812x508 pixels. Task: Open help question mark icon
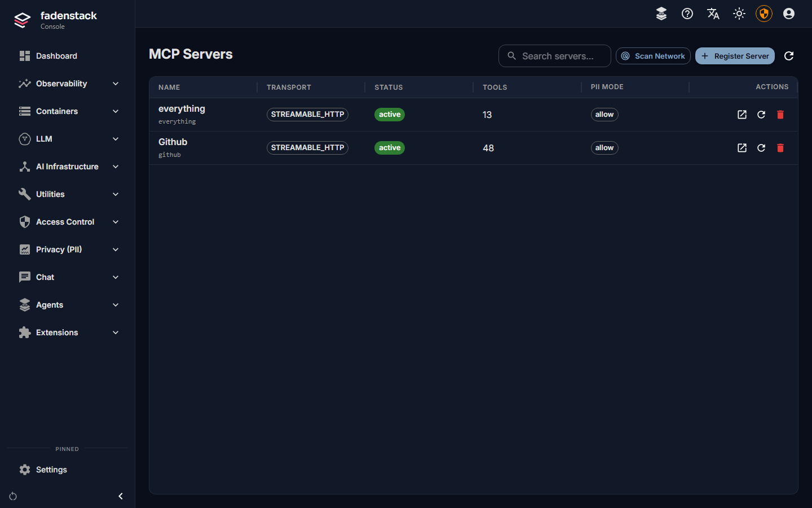click(x=687, y=14)
